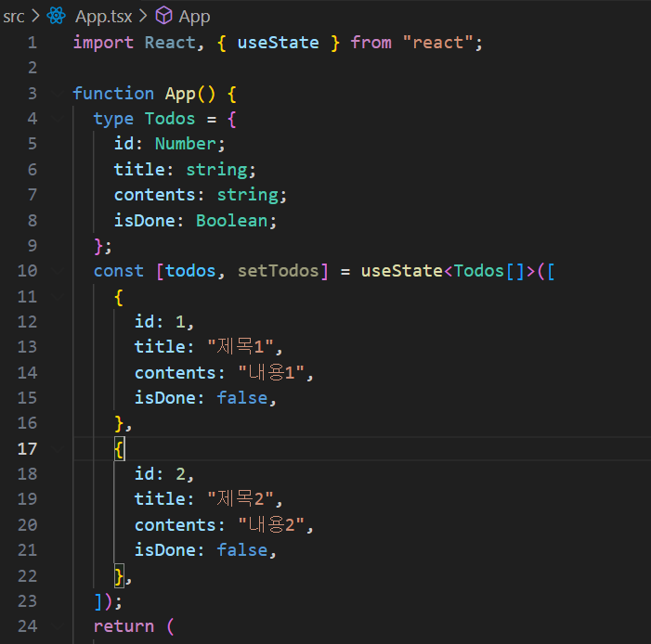Click the import keyword on line 1
The width and height of the screenshot is (651, 644).
[x=103, y=44]
